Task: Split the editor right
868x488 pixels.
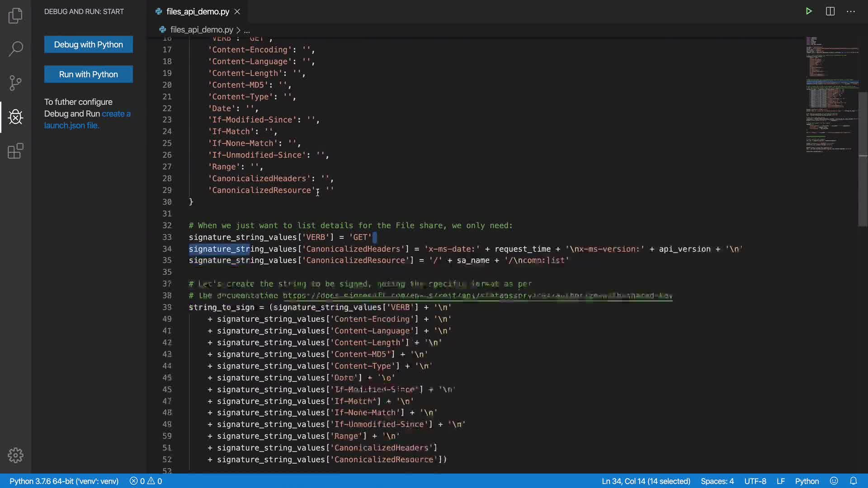Action: [830, 11]
